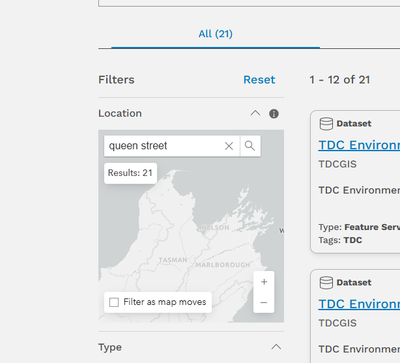Image resolution: width=400 pixels, height=363 pixels.
Task: Reset all filters
Action: [x=259, y=80]
